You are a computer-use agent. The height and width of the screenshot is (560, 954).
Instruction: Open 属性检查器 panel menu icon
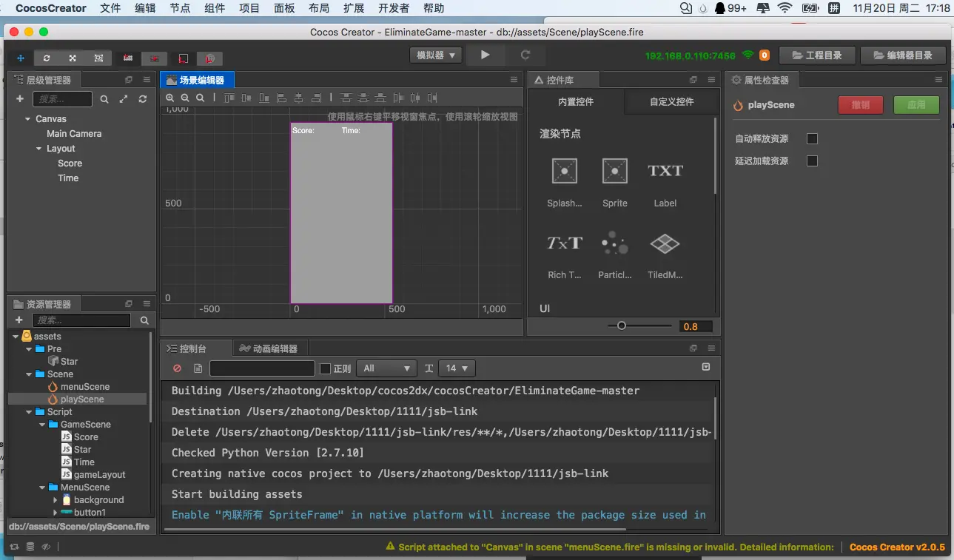[x=939, y=80]
